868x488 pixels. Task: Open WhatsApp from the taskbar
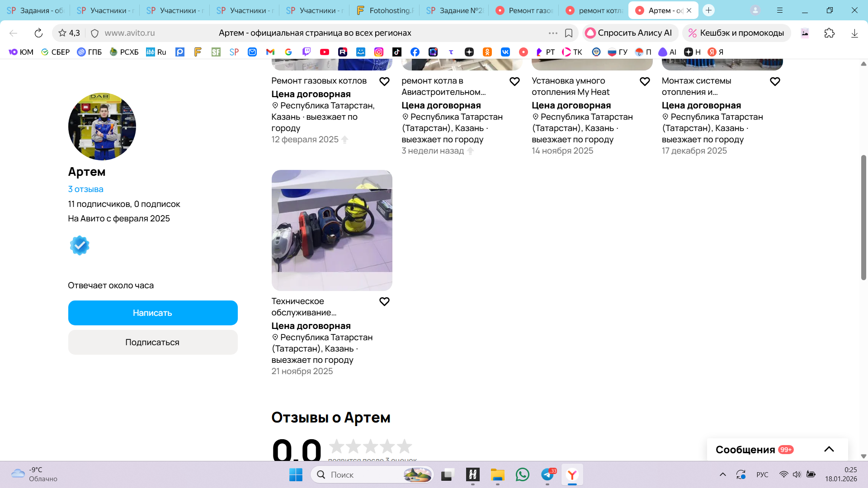pyautogui.click(x=522, y=474)
